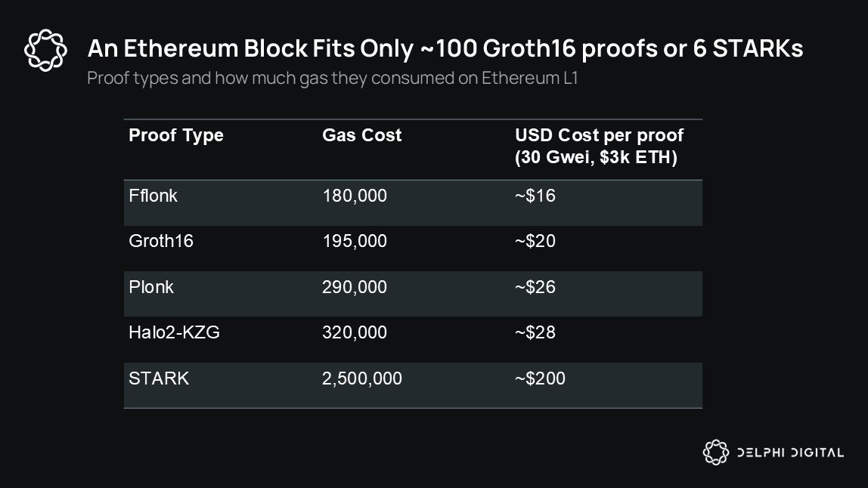This screenshot has width=868, height=488.
Task: Click the Halo2-KZG proof type cell
Action: point(175,332)
